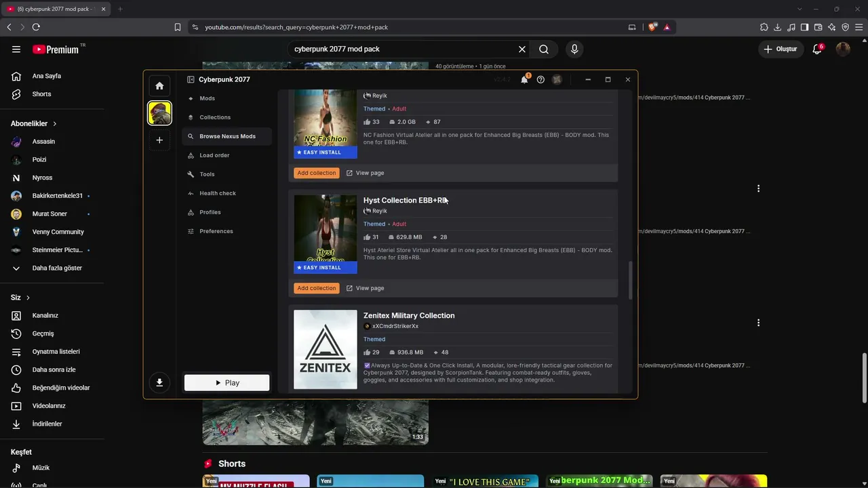Open Tools in the app sidebar

click(x=226, y=174)
